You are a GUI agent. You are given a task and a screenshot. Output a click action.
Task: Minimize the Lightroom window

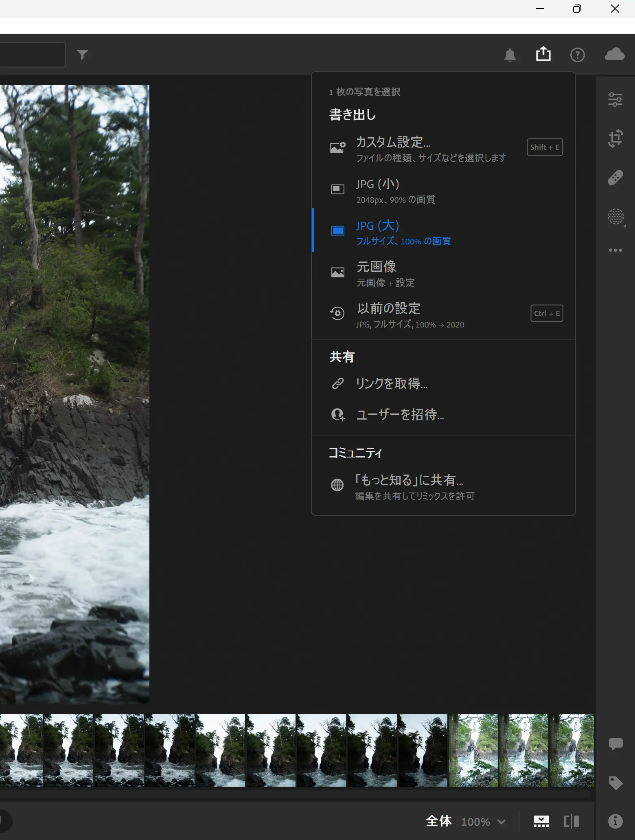click(540, 9)
